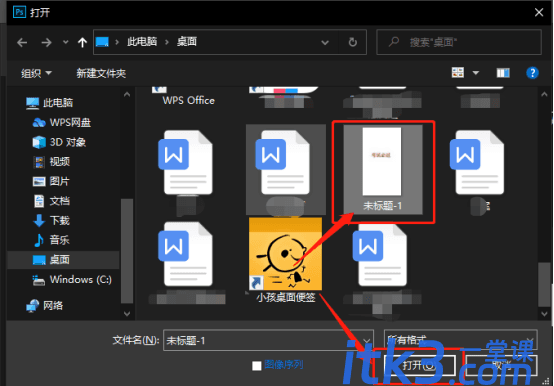This screenshot has width=554, height=386.
Task: Select 网络 in navigation tree
Action: [45, 305]
